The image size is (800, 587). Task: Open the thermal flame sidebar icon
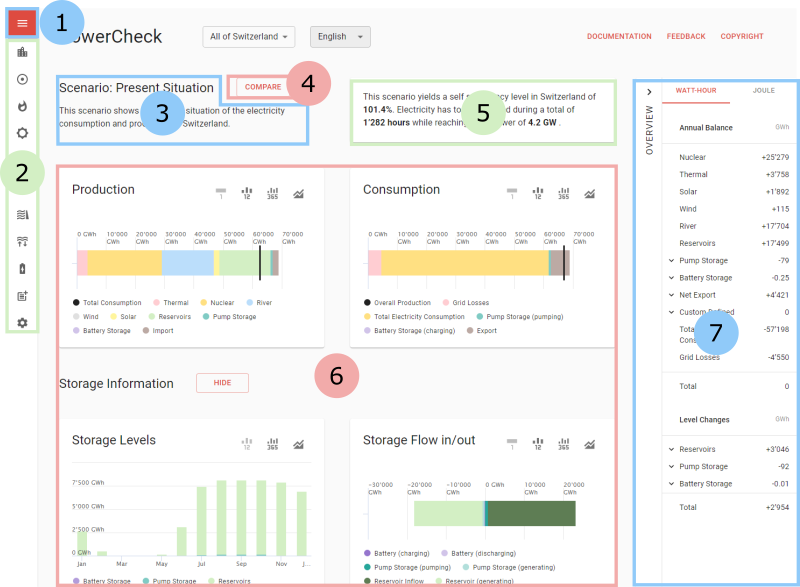(23, 105)
